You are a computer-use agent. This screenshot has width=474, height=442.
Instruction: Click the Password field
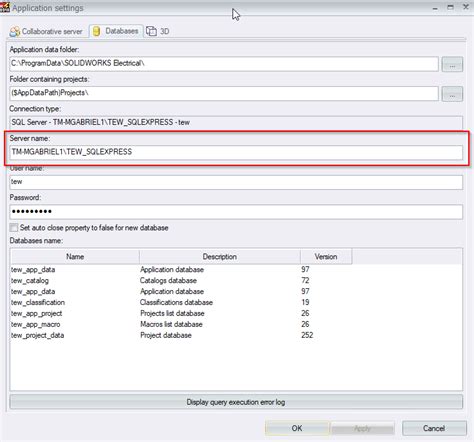[x=236, y=212]
